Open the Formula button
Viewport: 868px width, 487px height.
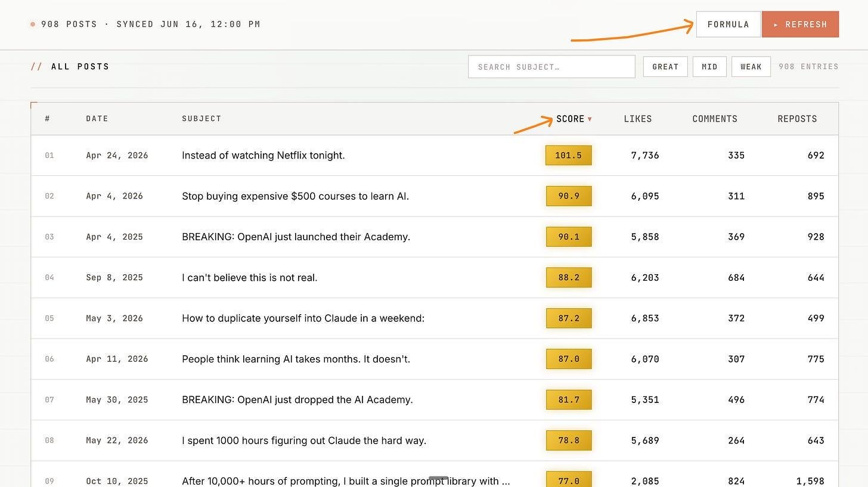click(x=728, y=24)
